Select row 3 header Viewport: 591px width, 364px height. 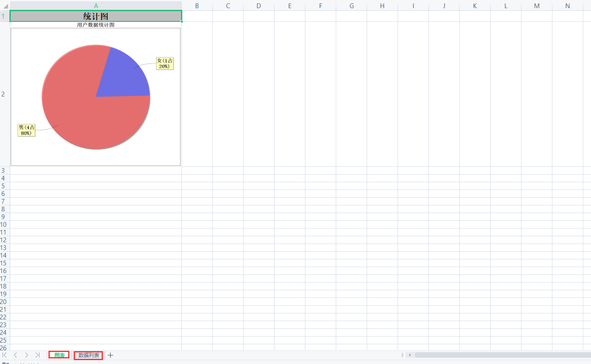coord(5,171)
